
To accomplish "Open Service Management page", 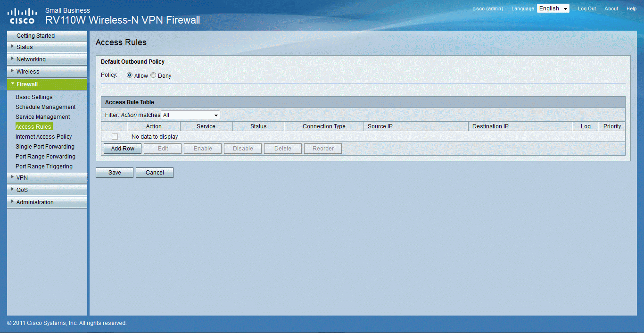I will tap(42, 117).
